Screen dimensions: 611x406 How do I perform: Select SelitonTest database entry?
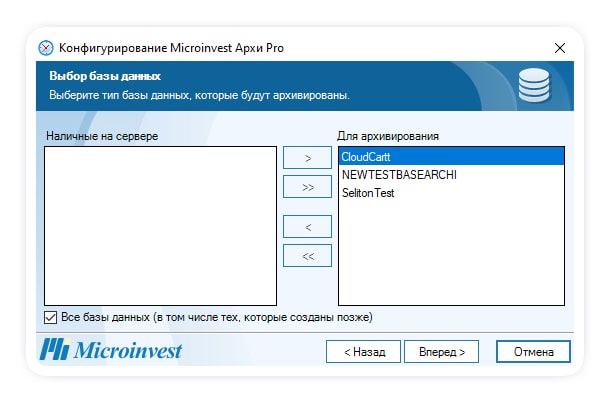coord(368,193)
